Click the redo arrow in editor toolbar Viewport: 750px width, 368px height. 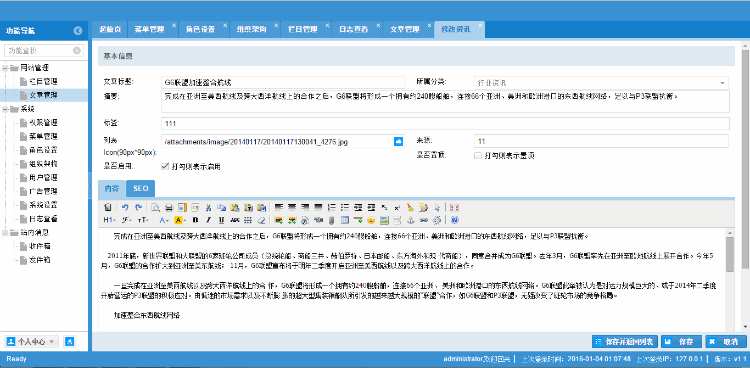coord(139,207)
